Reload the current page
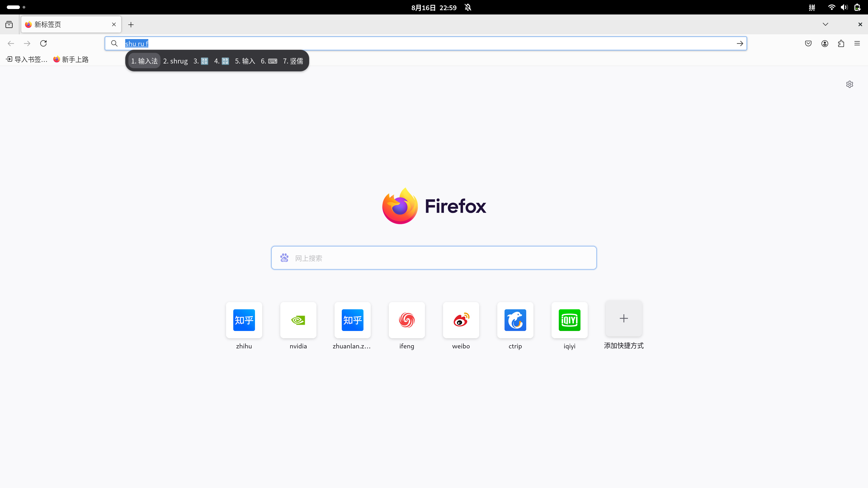The width and height of the screenshot is (868, 488). 43,43
